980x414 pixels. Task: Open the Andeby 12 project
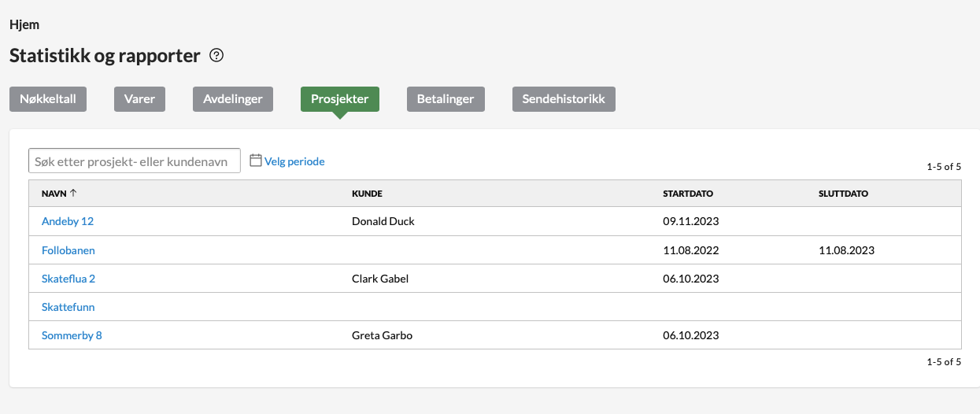(x=68, y=221)
